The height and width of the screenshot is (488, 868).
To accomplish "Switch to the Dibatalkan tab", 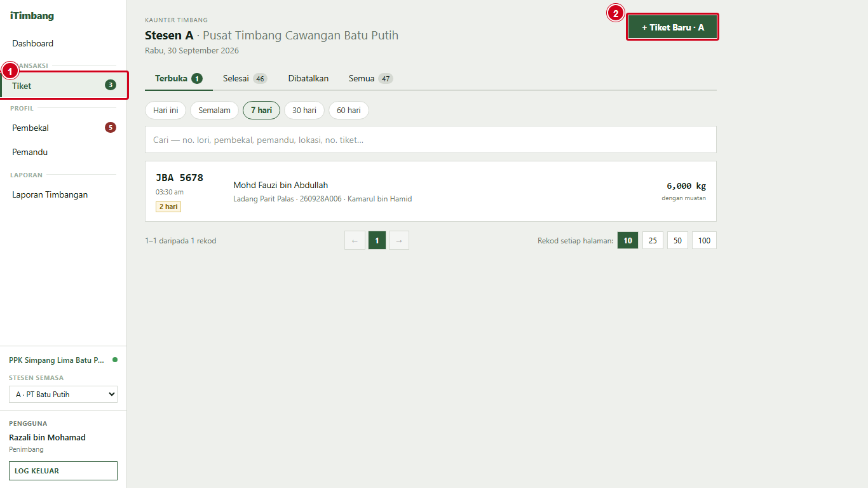I will click(308, 78).
